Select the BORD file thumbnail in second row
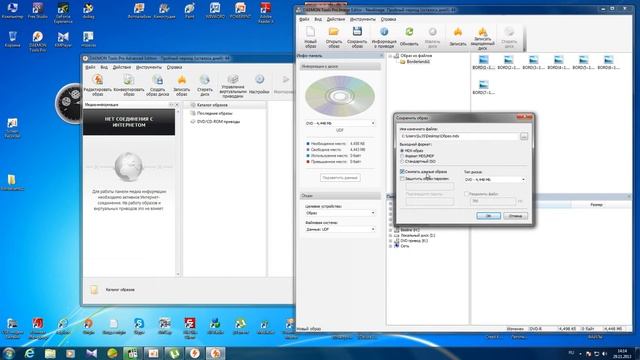The width and height of the screenshot is (640, 360). click(x=483, y=87)
